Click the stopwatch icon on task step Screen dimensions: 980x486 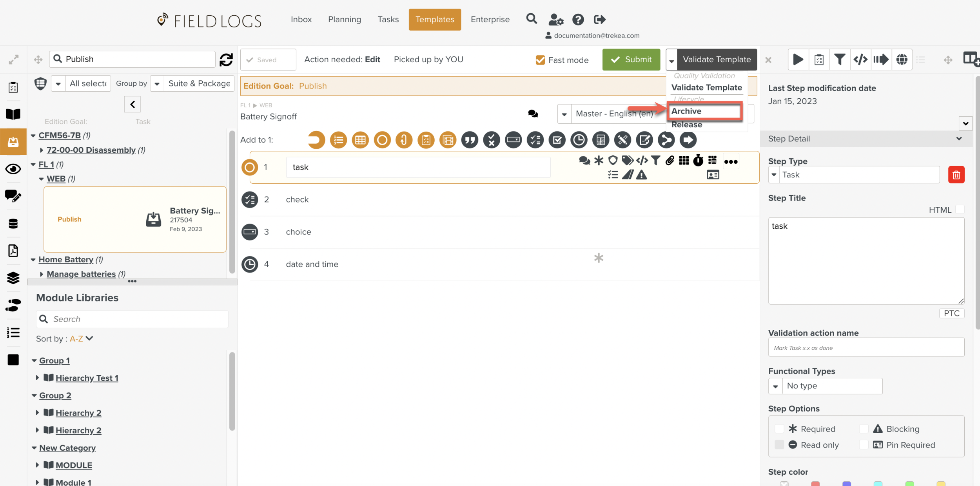click(x=698, y=161)
